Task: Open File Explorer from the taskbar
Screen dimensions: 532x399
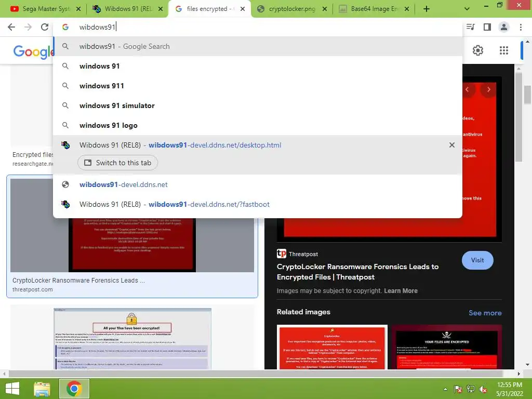Action: (42, 389)
